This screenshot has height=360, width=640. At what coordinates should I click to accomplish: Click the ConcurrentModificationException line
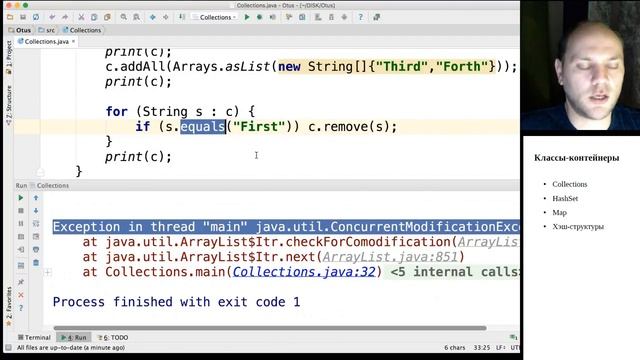pyautogui.click(x=286, y=227)
